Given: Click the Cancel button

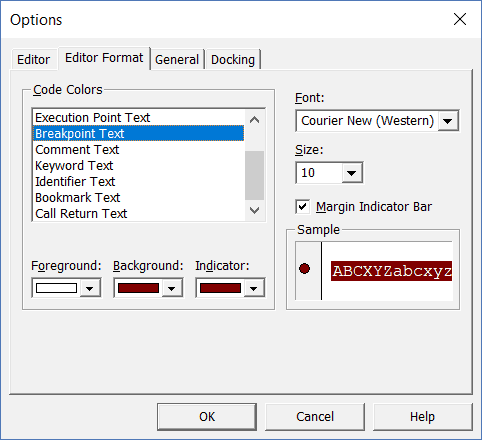Looking at the screenshot, I should click(315, 417).
